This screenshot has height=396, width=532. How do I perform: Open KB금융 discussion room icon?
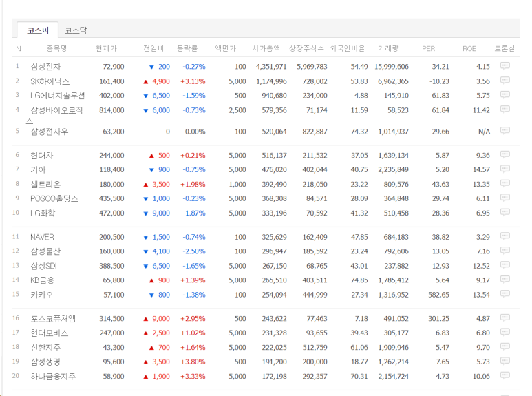(505, 280)
